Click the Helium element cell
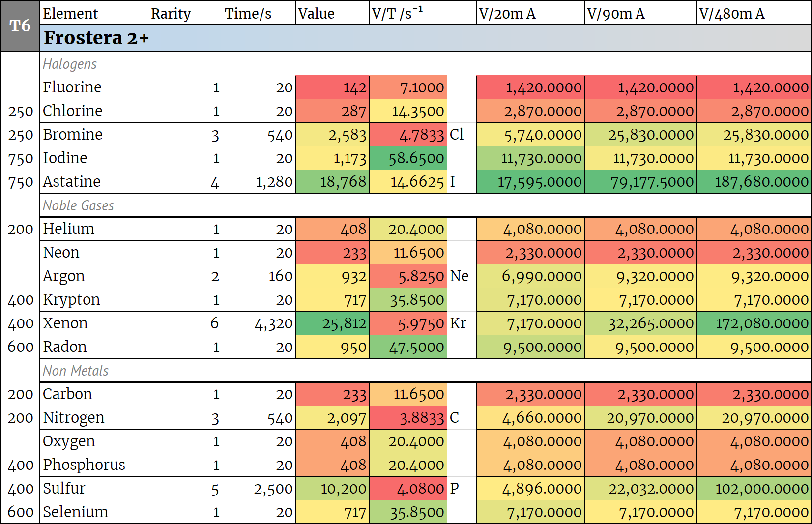The width and height of the screenshot is (812, 524). [94, 229]
